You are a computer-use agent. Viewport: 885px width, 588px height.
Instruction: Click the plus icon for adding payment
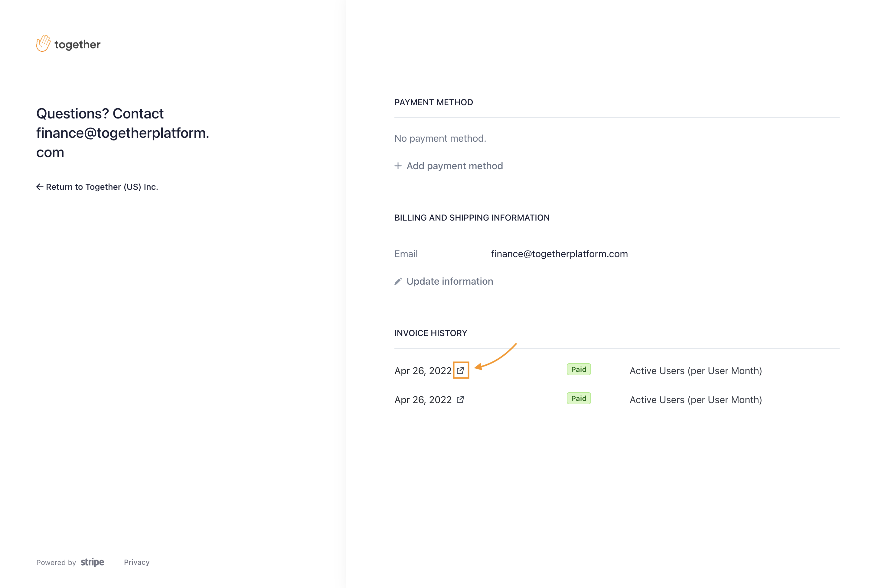tap(398, 166)
